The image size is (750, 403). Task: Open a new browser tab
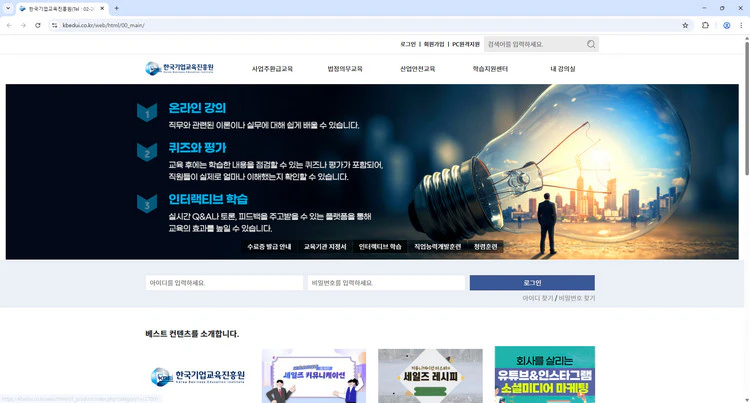pos(116,8)
